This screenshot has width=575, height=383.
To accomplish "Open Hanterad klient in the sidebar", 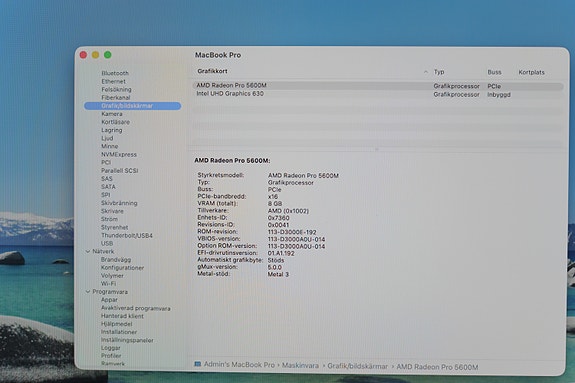I will 122,316.
